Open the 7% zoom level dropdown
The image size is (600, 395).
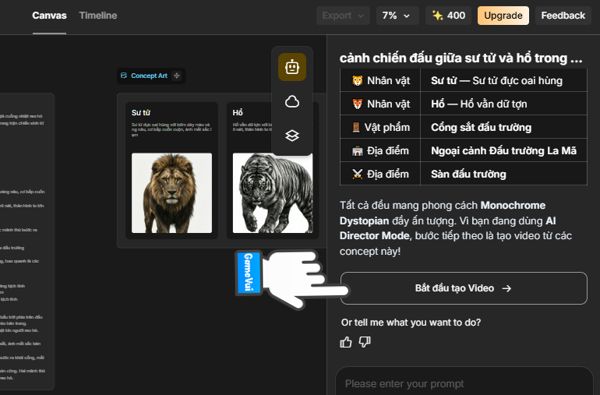click(396, 16)
